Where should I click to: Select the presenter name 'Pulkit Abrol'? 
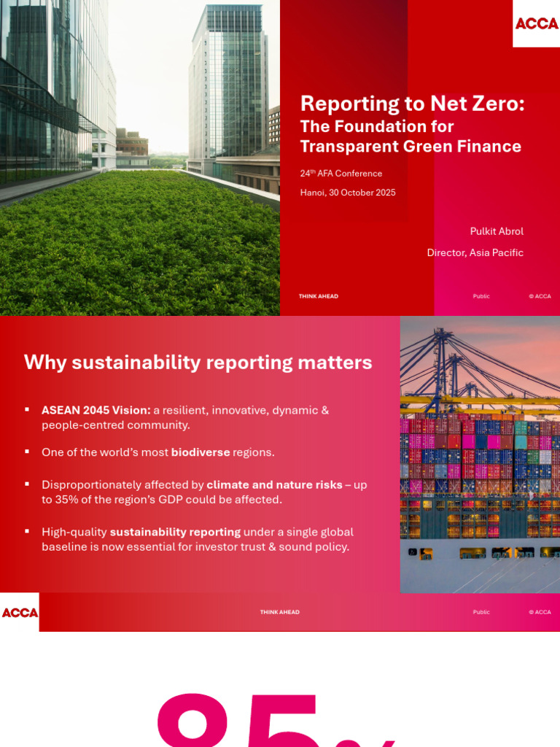coord(497,231)
